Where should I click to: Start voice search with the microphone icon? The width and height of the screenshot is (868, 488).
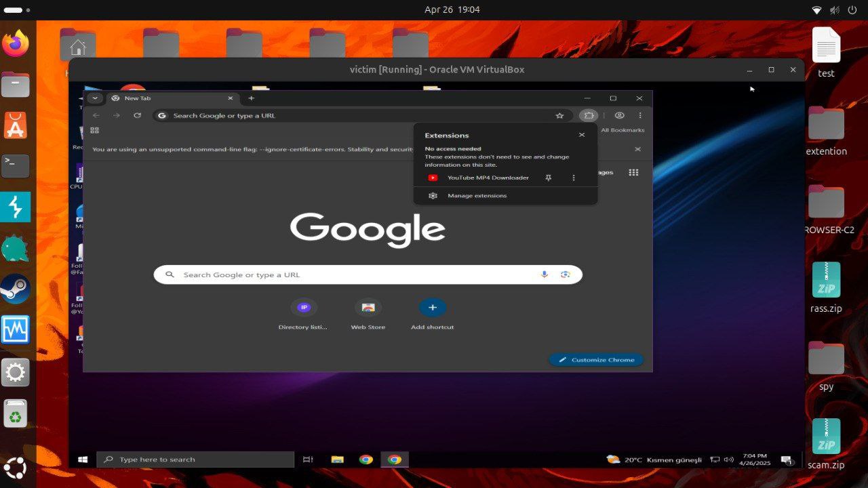pyautogui.click(x=544, y=274)
